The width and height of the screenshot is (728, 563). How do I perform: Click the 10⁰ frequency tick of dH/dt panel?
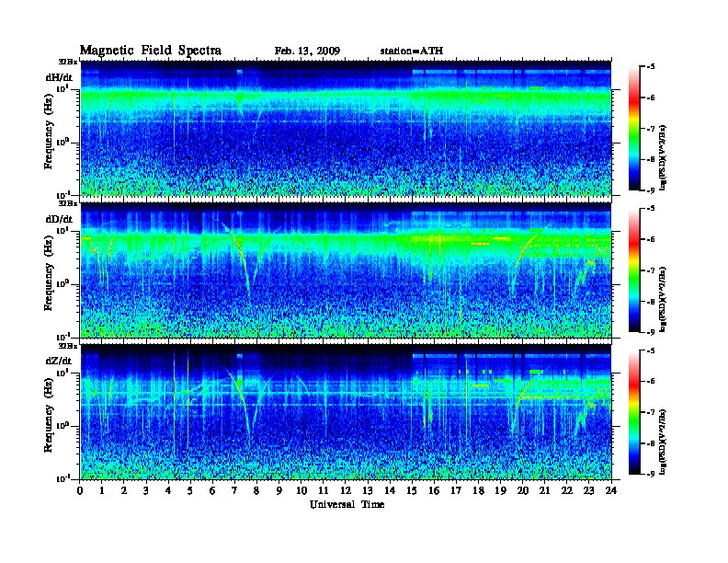(63, 142)
